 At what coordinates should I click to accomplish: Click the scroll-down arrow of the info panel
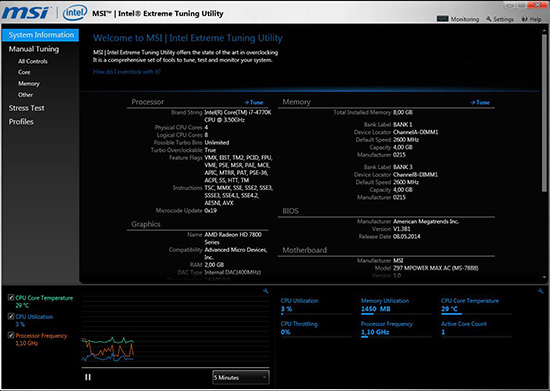click(x=544, y=277)
